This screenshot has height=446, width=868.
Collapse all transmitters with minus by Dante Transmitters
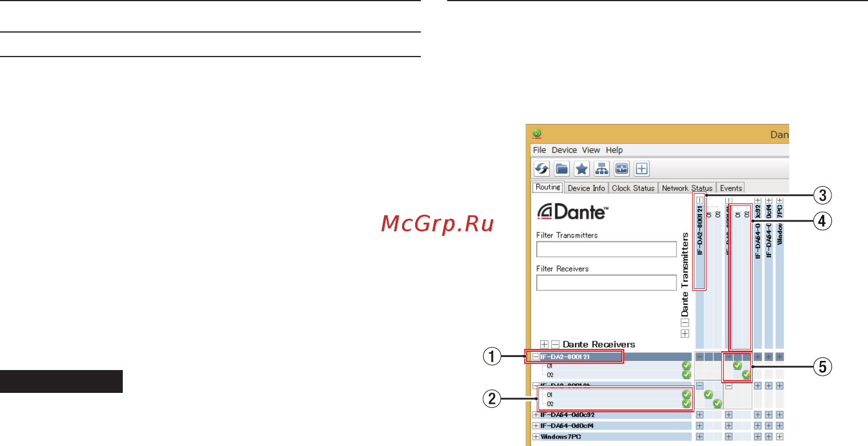tap(685, 323)
